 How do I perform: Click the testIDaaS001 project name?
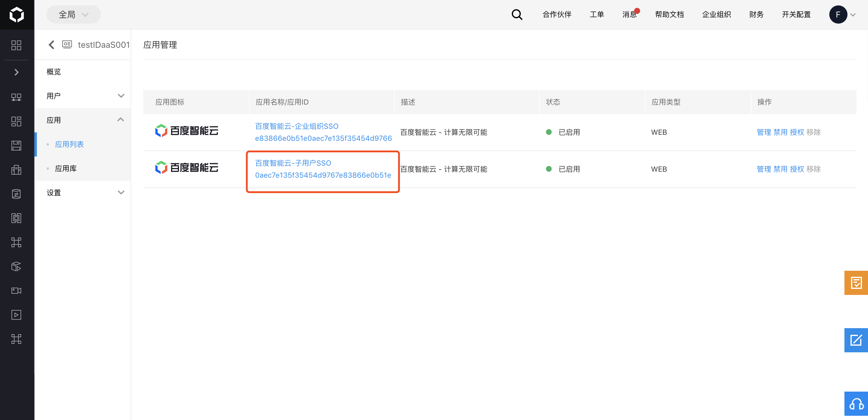(104, 45)
